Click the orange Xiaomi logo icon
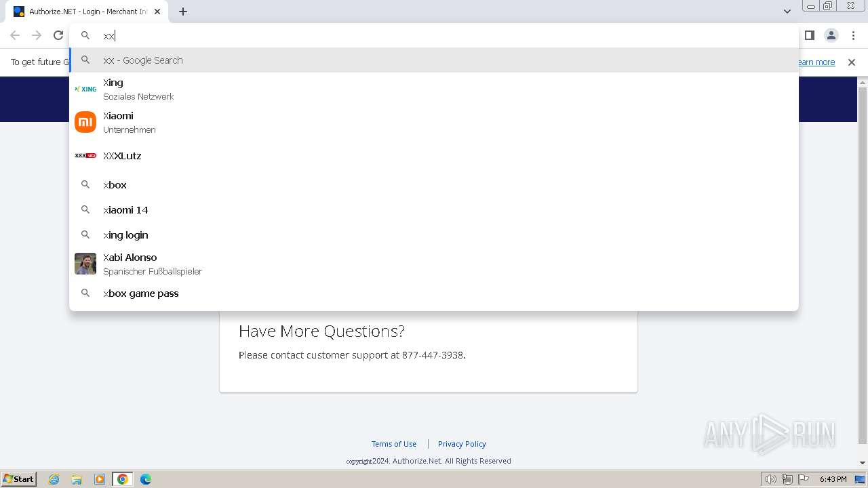Screen dimensions: 868x488 pos(85,122)
